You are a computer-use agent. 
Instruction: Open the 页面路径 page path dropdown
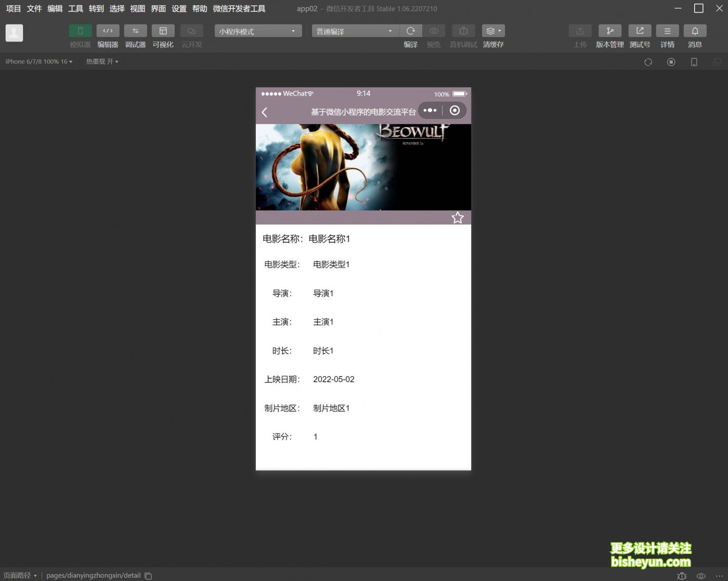tap(20, 575)
